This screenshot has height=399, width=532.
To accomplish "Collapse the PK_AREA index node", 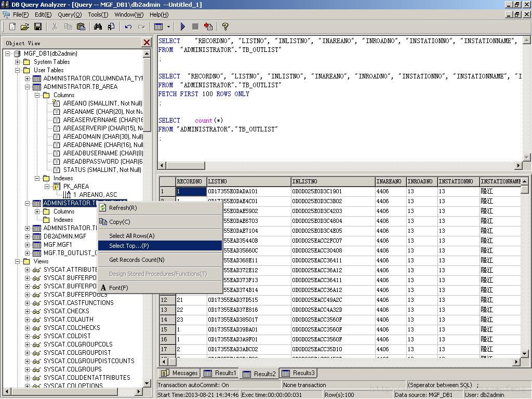I will point(47,187).
